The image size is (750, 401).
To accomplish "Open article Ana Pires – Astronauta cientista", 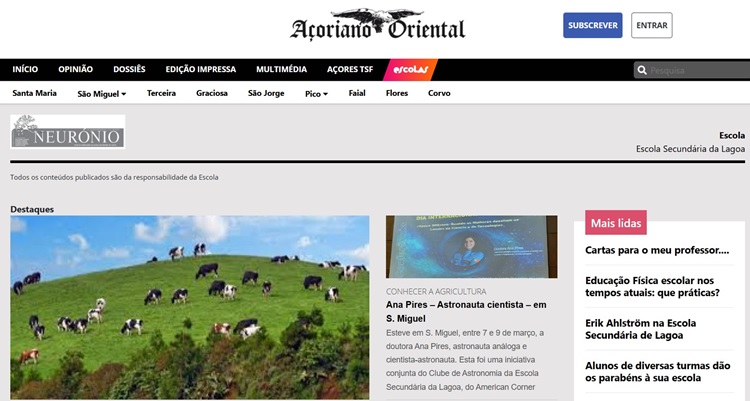I will tap(466, 312).
